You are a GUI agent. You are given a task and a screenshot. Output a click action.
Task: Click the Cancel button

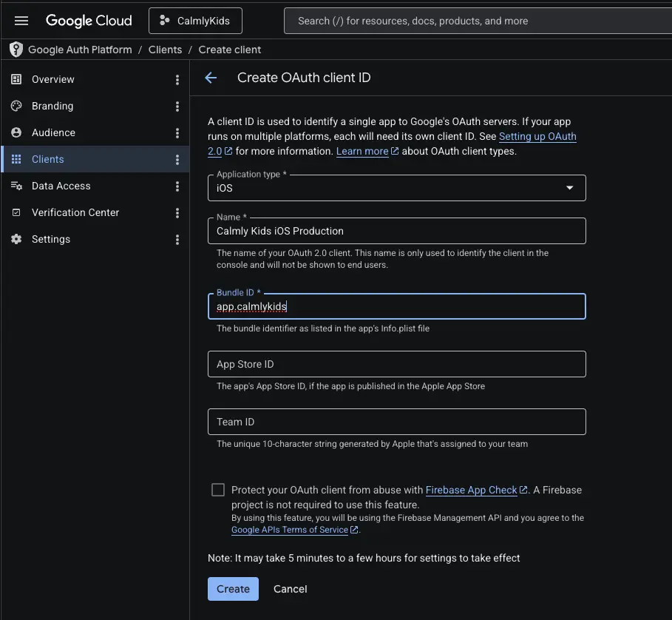click(x=290, y=589)
